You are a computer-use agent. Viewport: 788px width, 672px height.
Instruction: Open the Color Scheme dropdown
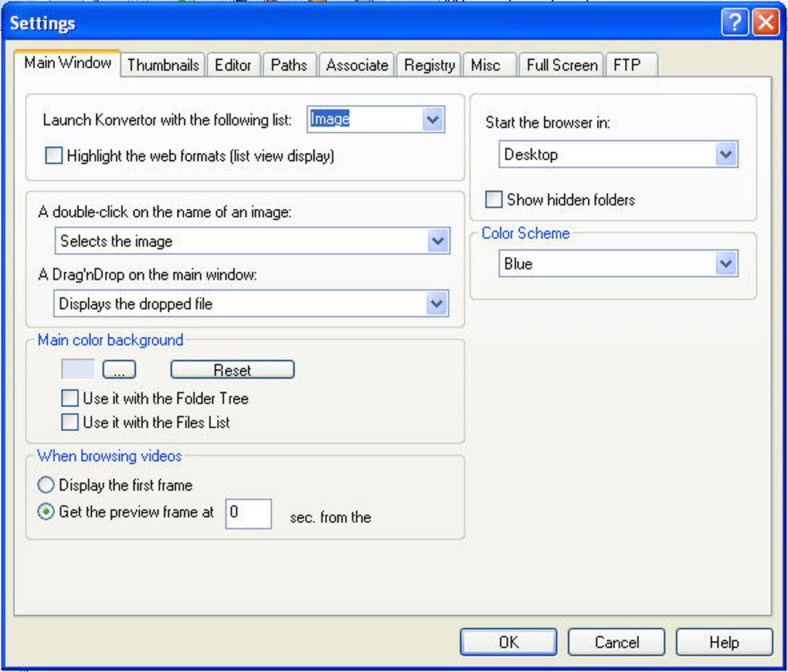[725, 264]
